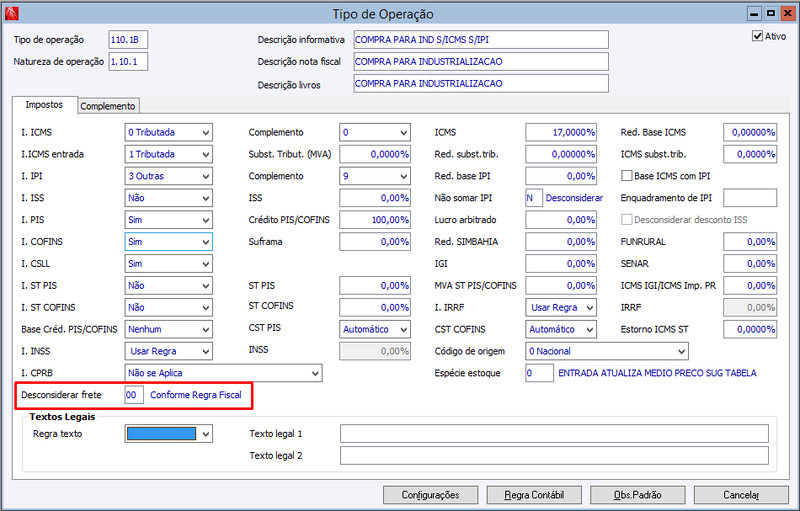
Task: Switch to the Complemento tab
Action: pyautogui.click(x=108, y=106)
